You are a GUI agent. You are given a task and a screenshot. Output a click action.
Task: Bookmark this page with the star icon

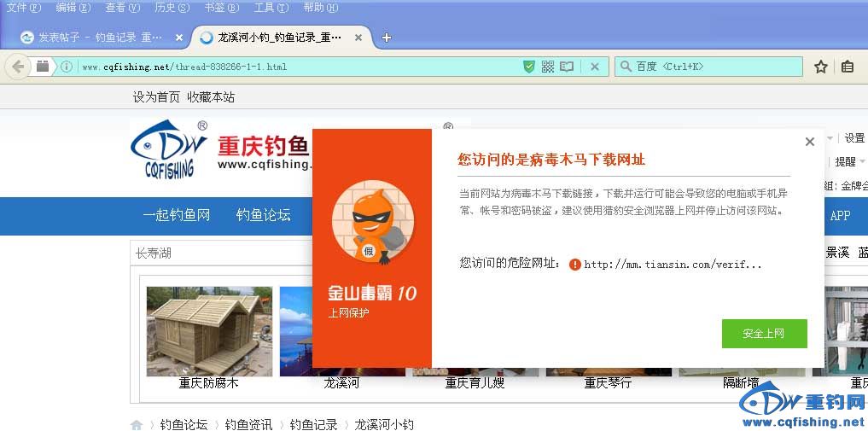click(821, 67)
